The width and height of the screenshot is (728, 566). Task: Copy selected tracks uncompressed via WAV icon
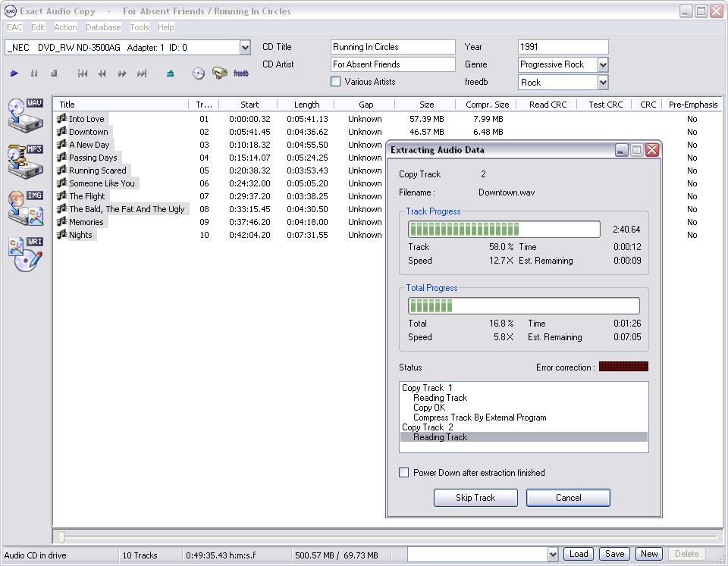[26, 115]
